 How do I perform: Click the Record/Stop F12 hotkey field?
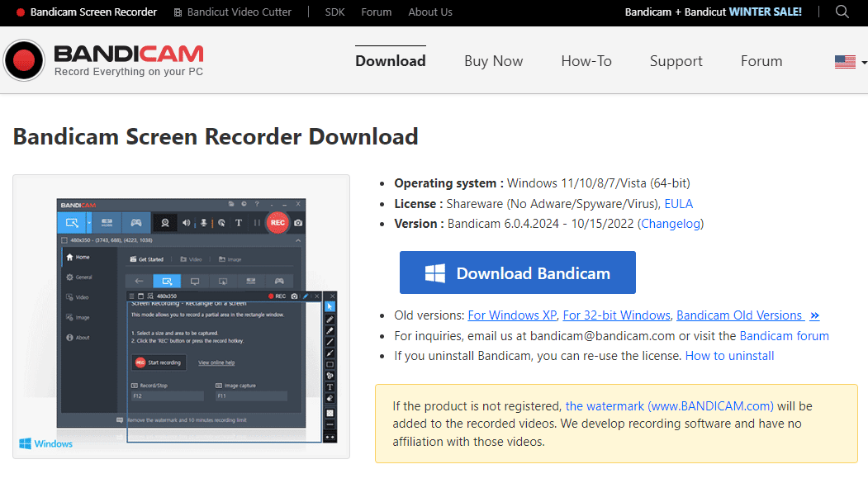click(x=168, y=396)
